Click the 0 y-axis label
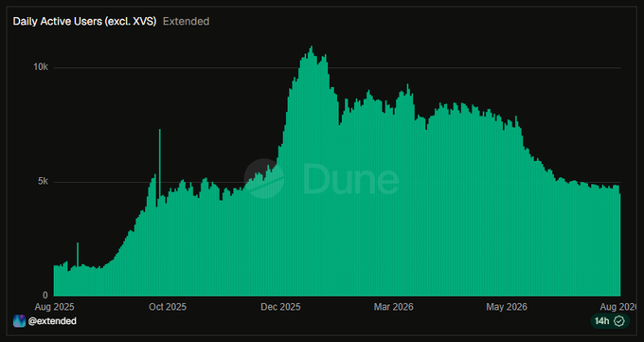644x342 pixels. pyautogui.click(x=45, y=296)
